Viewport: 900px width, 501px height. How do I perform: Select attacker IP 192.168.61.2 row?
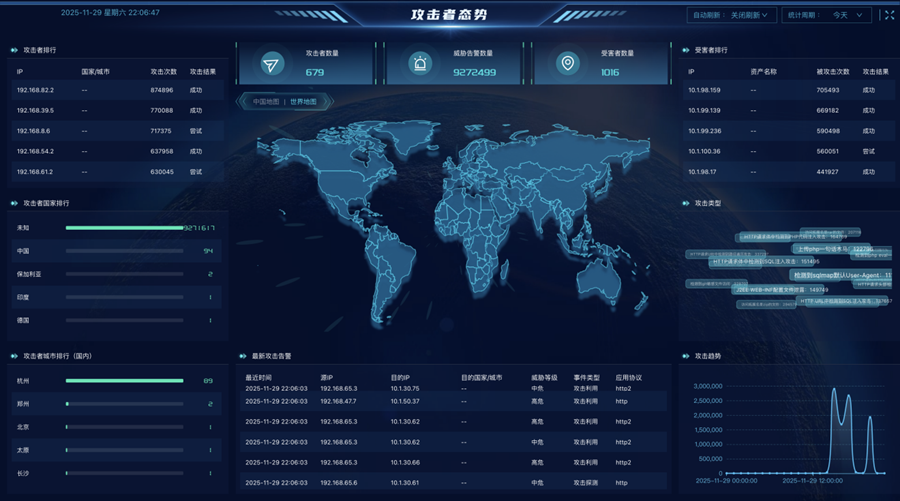117,172
